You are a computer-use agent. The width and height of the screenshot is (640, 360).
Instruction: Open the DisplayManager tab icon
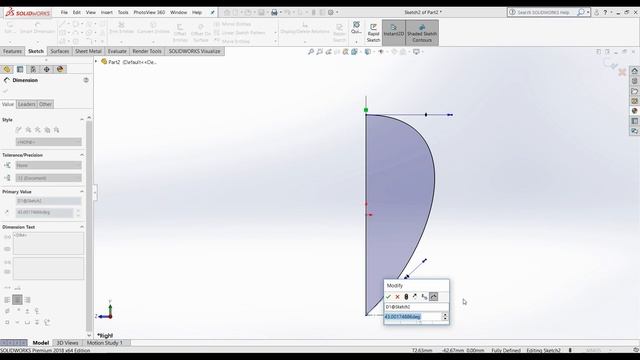[60, 69]
